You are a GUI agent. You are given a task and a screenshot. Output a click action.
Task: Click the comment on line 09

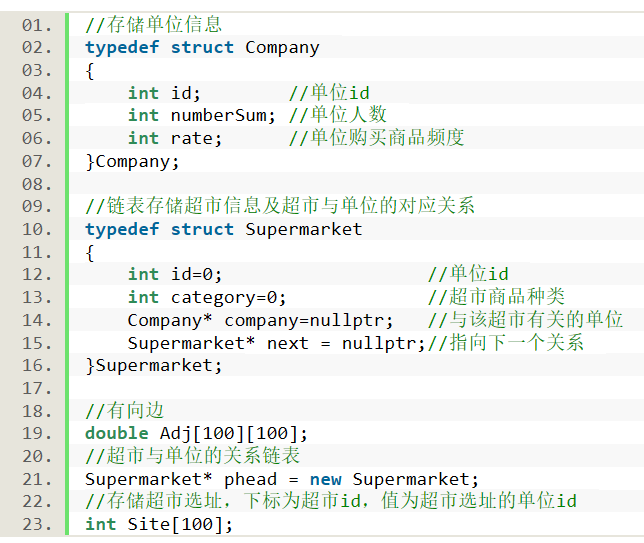tap(280, 205)
